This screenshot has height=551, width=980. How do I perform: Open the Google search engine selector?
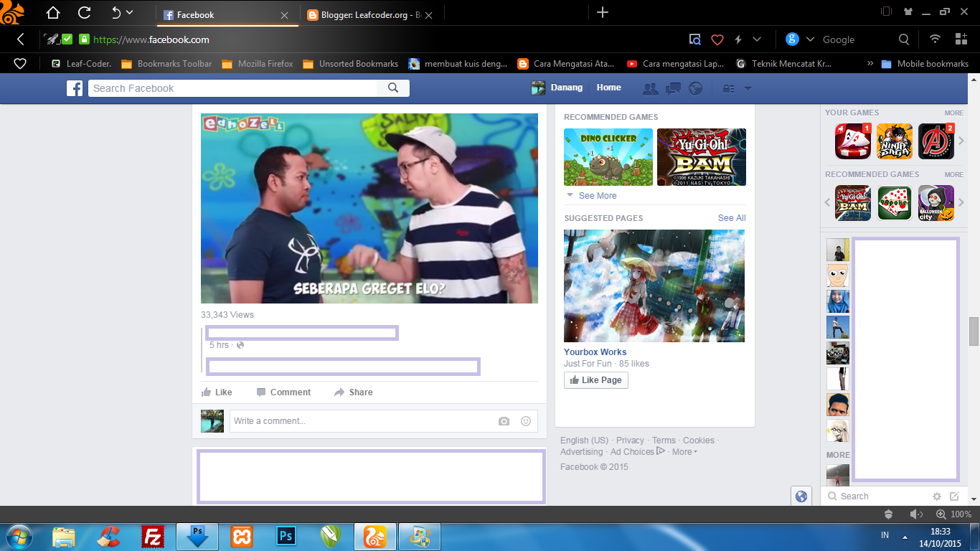(x=800, y=39)
